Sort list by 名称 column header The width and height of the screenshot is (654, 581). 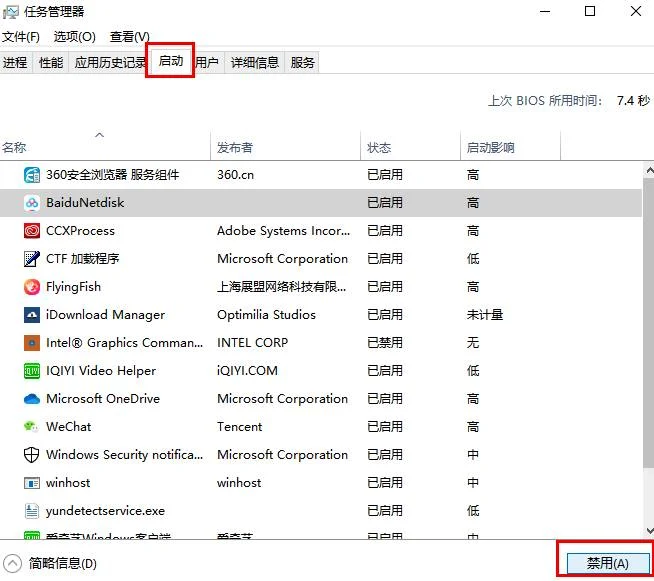click(x=15, y=148)
